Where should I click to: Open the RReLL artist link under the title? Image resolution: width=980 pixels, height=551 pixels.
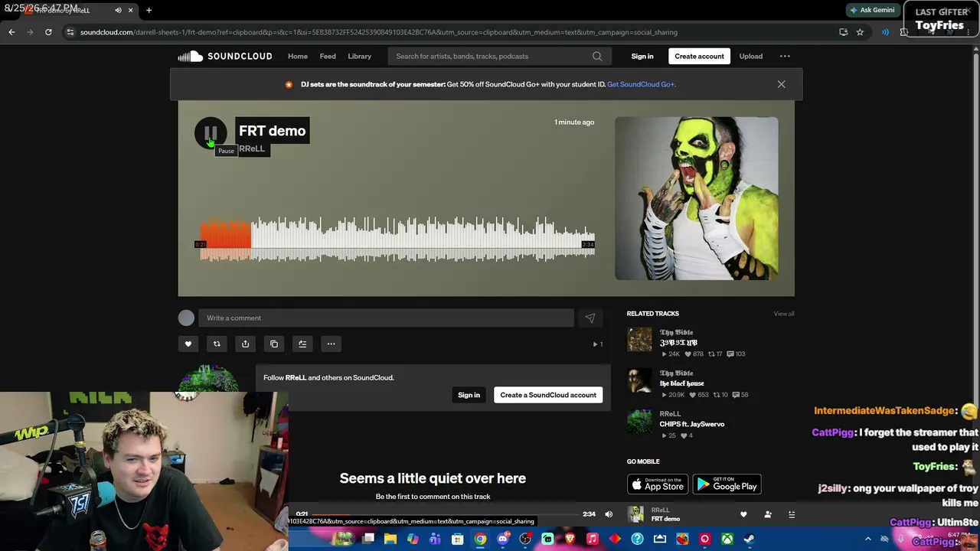point(252,148)
